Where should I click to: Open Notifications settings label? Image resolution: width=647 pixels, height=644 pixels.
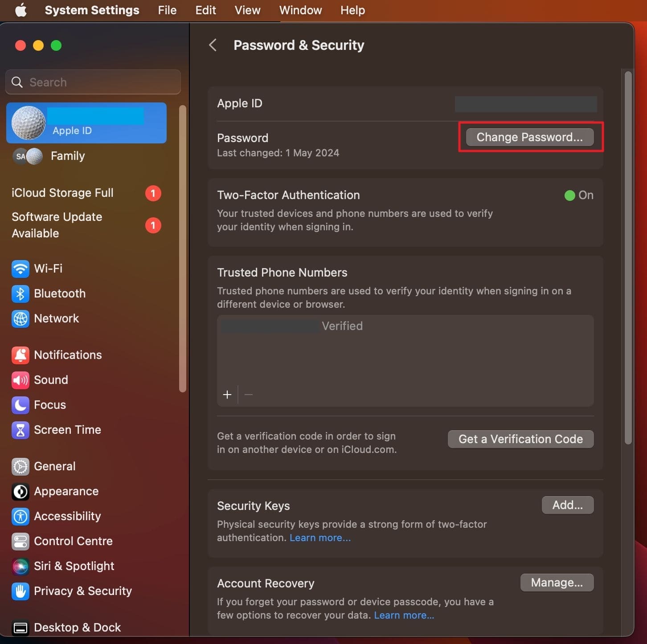pos(68,355)
